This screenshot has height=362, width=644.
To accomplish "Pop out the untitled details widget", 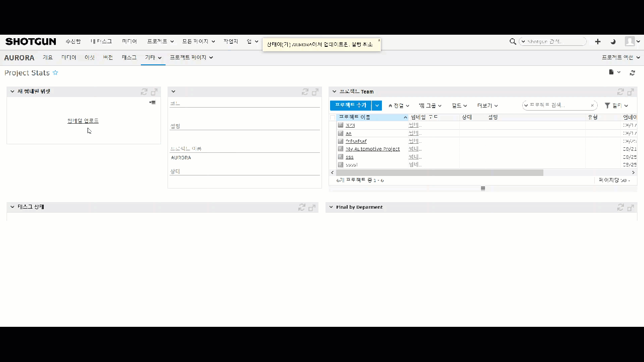I will point(315,92).
